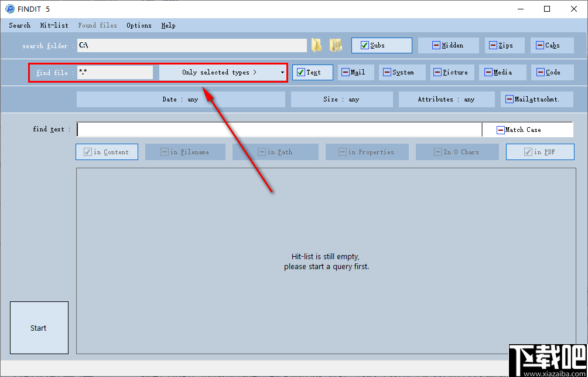The width and height of the screenshot is (588, 377).
Task: Click the find file pattern field
Action: pyautogui.click(x=115, y=73)
